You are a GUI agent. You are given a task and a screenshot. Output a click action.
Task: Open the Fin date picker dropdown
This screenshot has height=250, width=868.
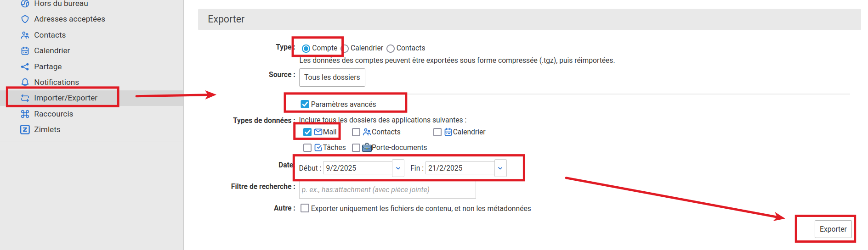point(500,168)
